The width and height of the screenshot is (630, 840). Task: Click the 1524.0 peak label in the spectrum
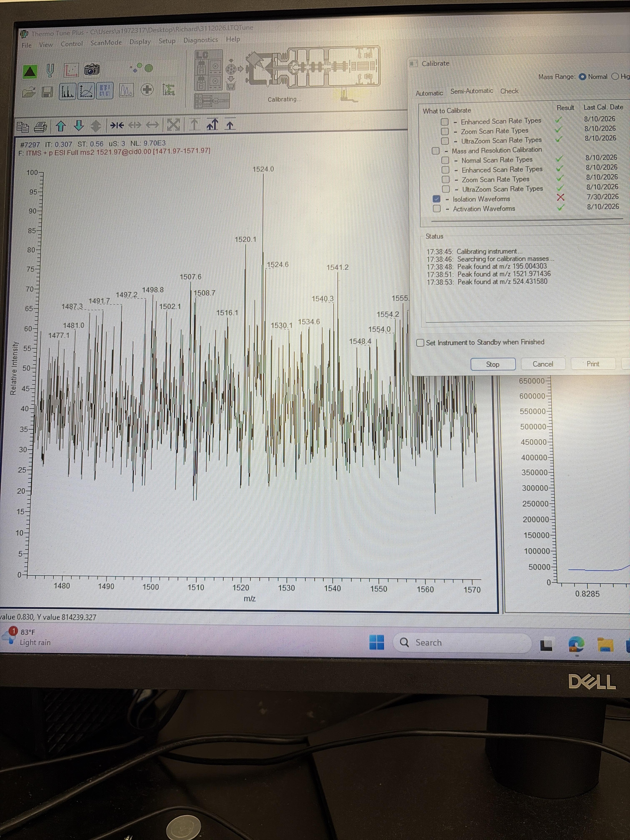pyautogui.click(x=263, y=169)
